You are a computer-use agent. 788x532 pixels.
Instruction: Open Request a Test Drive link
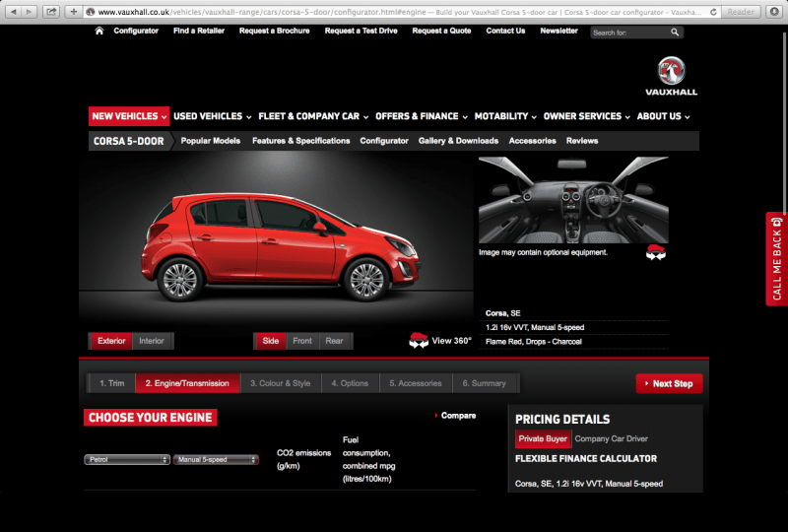(361, 31)
